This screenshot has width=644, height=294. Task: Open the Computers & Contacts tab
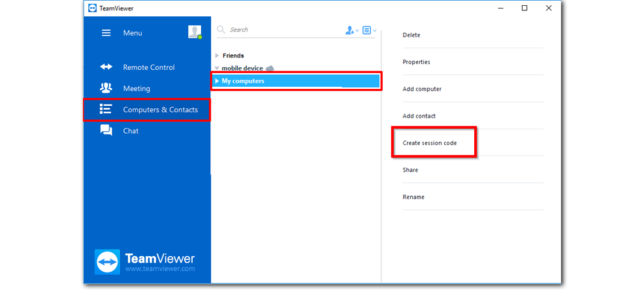point(147,110)
